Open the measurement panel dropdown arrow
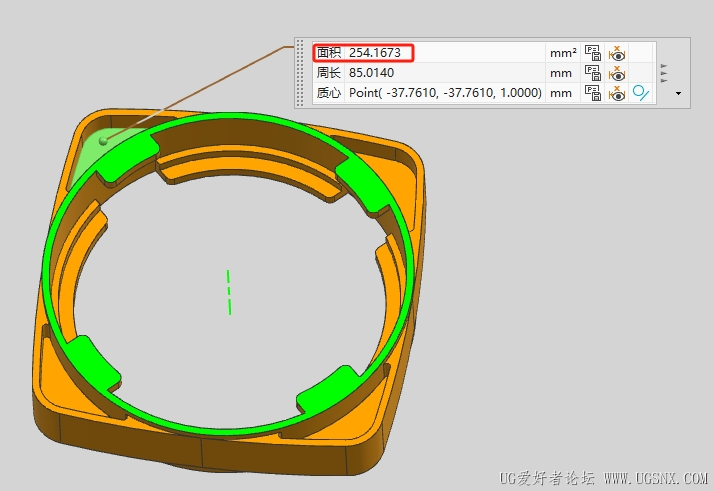 678,94
